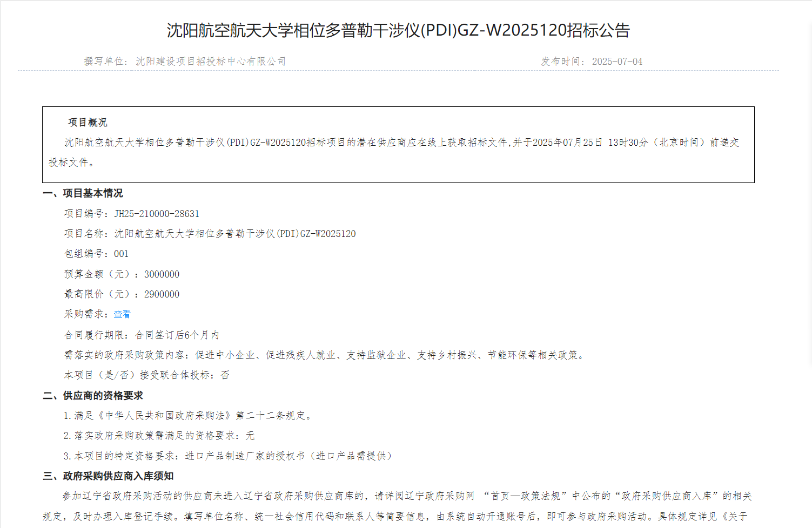Click requirement 3 about 进口产品制造厂家的授权书
The image size is (812, 528).
[x=228, y=456]
